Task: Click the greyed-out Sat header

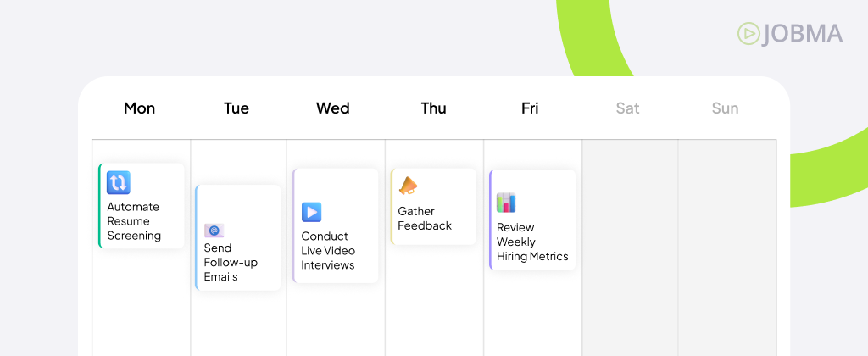Action: click(628, 108)
